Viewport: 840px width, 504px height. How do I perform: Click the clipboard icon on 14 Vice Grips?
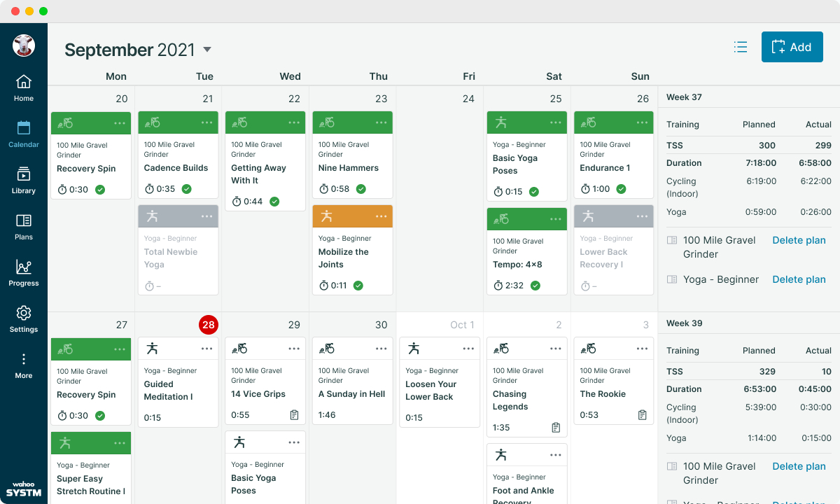click(294, 415)
